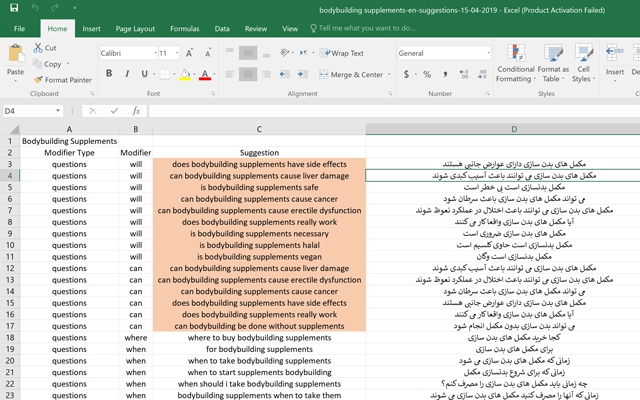Open Conditional Formatting menu

516,63
